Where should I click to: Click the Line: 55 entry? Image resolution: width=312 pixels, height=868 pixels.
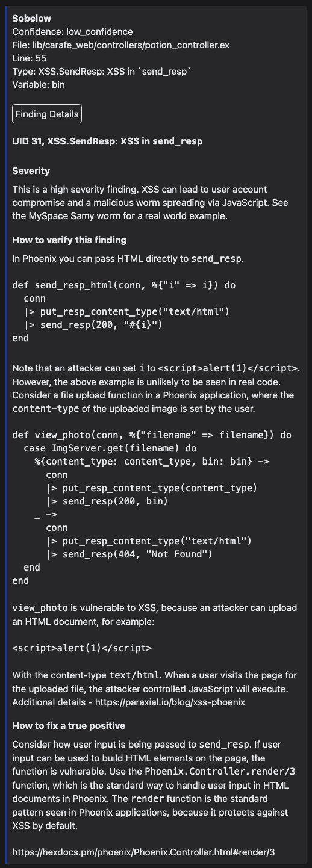pyautogui.click(x=30, y=58)
